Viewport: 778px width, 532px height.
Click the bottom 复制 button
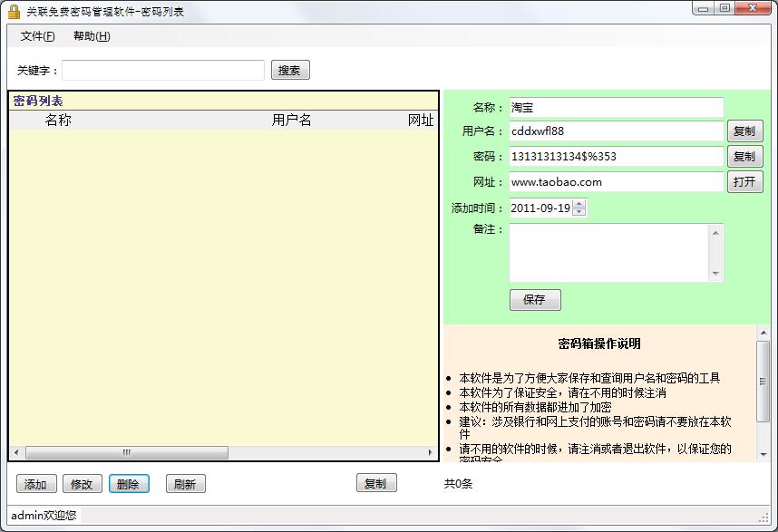(x=376, y=483)
